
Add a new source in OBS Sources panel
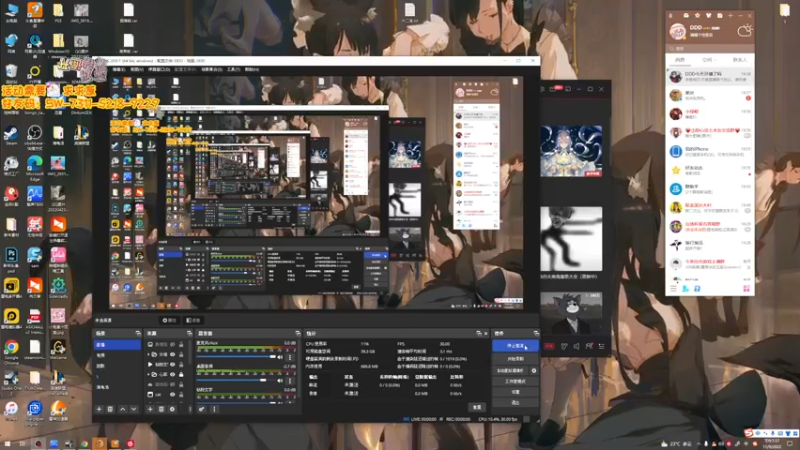[150, 409]
